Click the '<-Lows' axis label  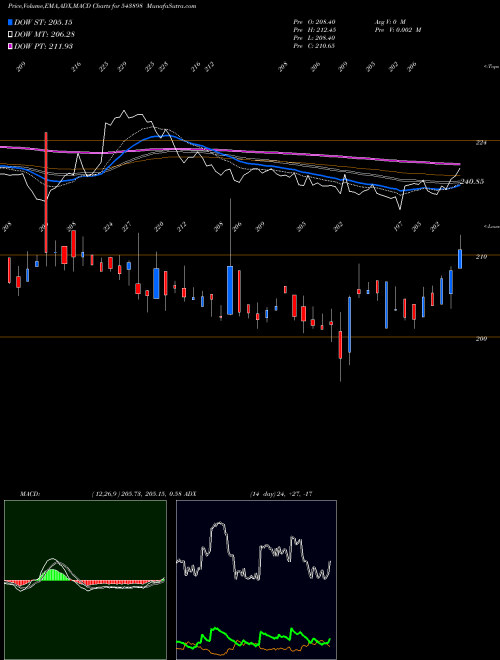pos(491,226)
